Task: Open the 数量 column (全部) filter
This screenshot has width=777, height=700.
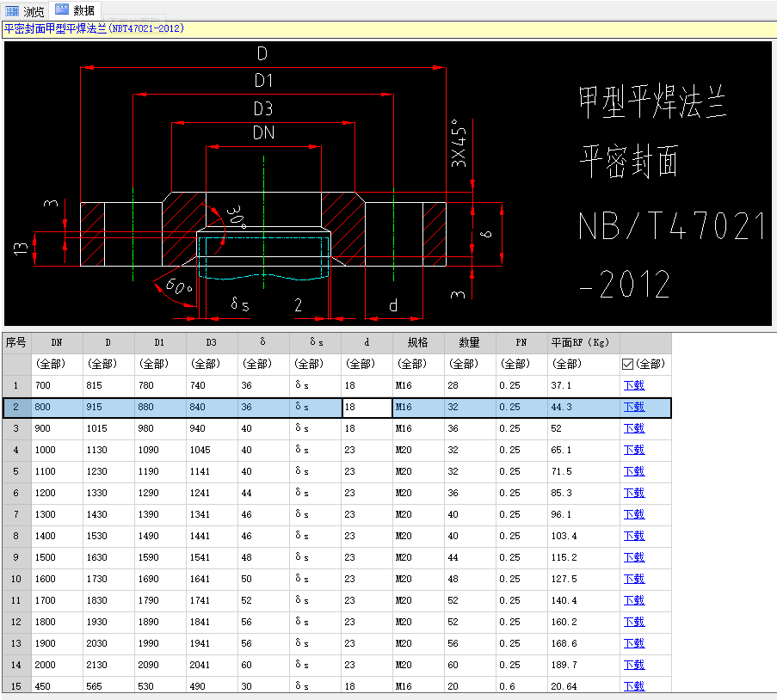Action: point(462,364)
